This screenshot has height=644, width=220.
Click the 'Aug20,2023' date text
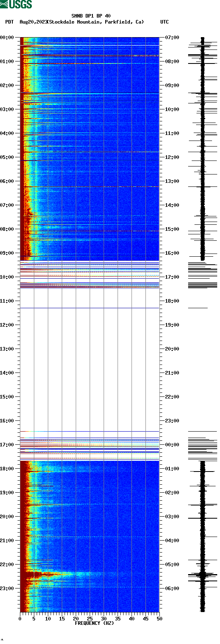pos(33,22)
